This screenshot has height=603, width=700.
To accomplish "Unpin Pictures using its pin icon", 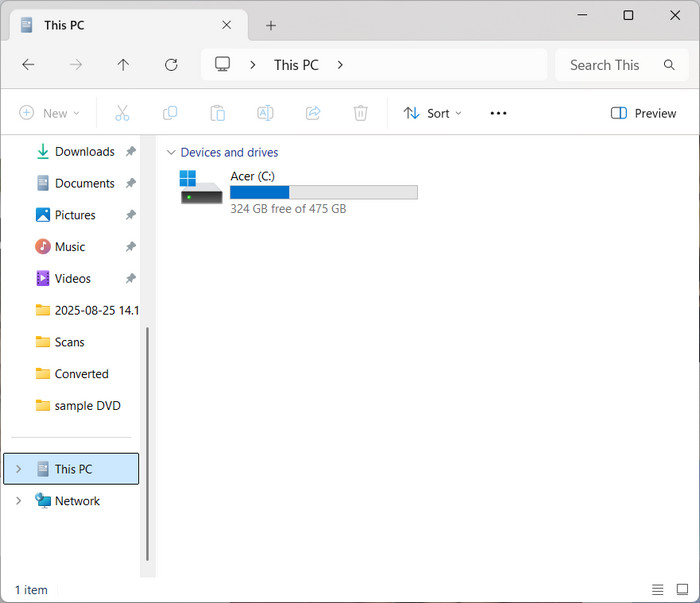I will [130, 215].
